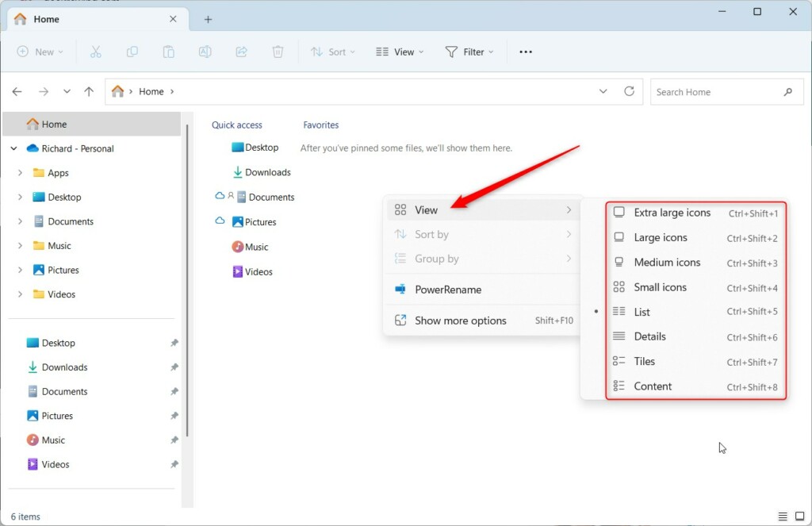Close the Home tab
The image size is (812, 526).
tap(173, 19)
